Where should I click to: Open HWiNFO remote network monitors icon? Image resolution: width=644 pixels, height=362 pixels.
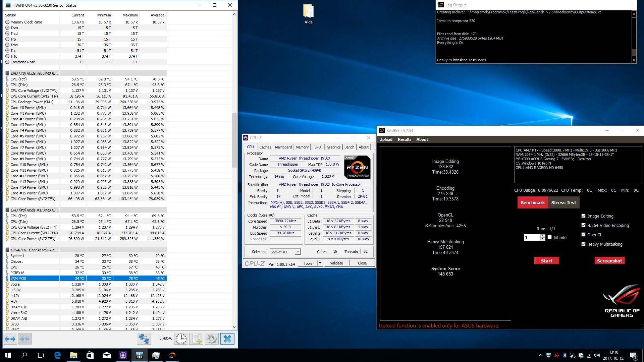[x=144, y=339]
